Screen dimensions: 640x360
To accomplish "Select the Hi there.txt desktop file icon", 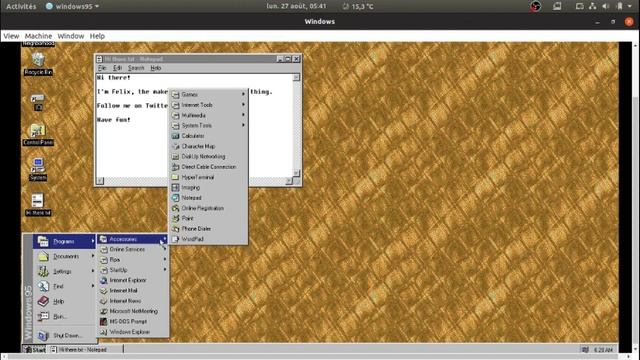I will (x=38, y=204).
